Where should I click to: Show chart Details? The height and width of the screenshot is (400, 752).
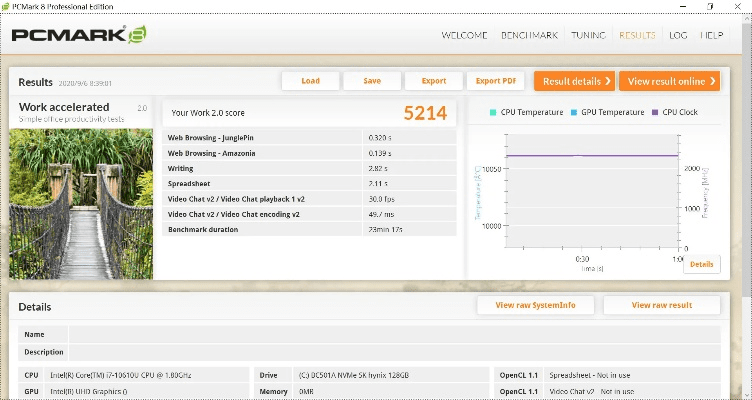click(701, 264)
